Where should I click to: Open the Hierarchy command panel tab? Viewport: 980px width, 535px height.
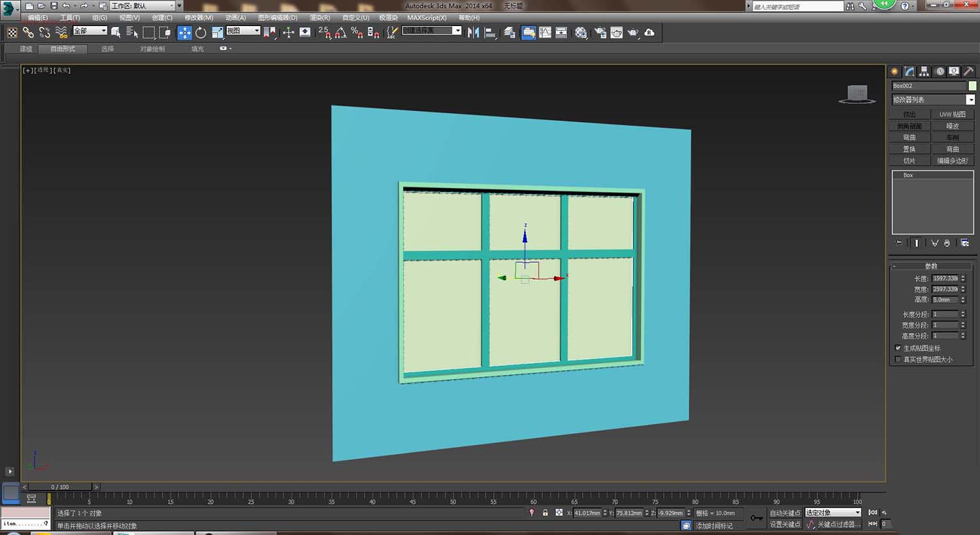click(924, 71)
